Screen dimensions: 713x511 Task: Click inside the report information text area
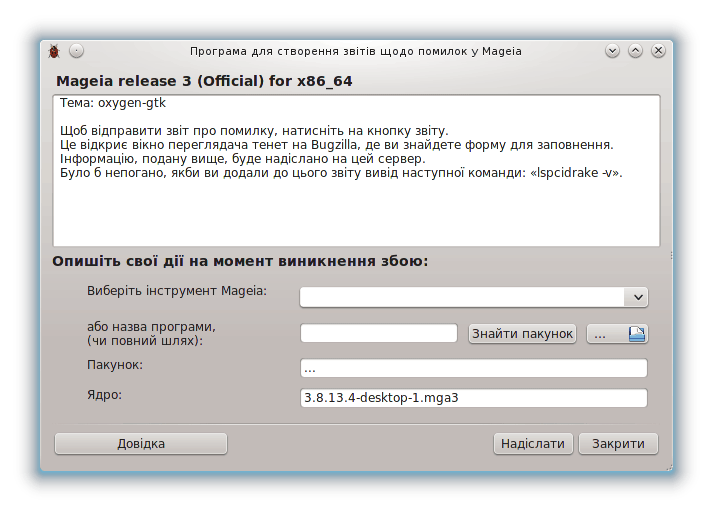[356, 171]
